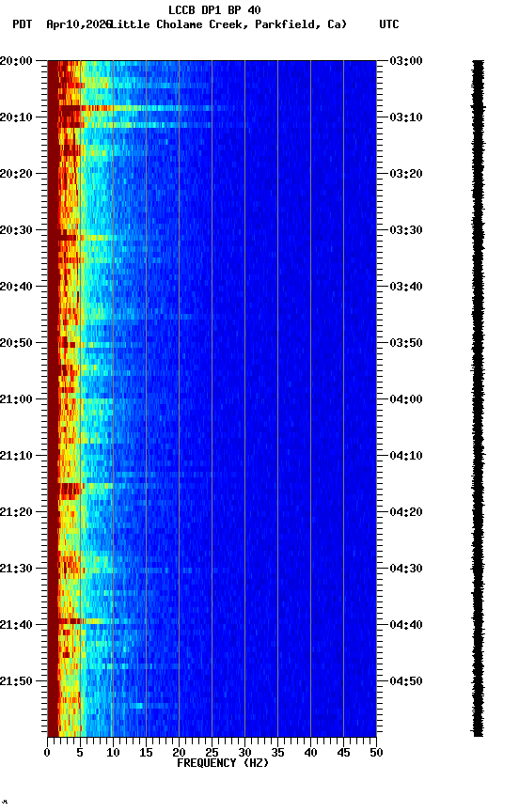Click the 04:10 UTC time label
This screenshot has height=812, width=519.
tap(406, 456)
